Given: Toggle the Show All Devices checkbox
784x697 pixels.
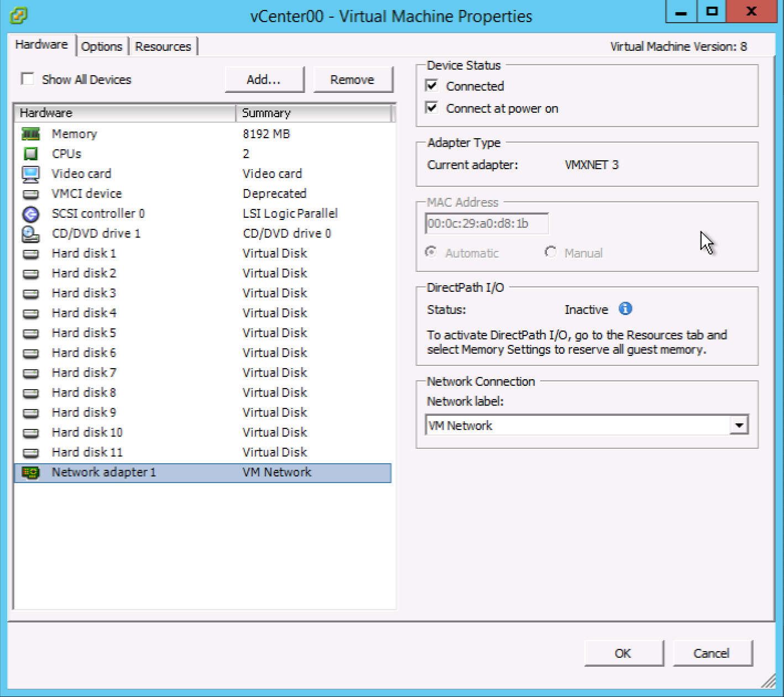Looking at the screenshot, I should click(x=27, y=79).
